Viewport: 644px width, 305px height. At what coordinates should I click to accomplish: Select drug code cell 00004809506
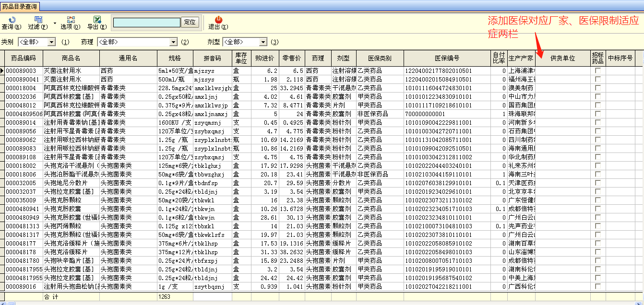(x=24, y=114)
